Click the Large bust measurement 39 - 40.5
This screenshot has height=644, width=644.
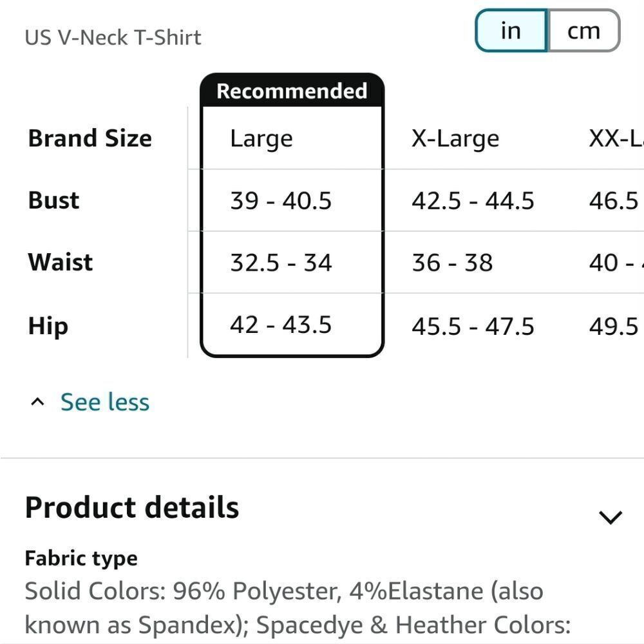coord(281,200)
